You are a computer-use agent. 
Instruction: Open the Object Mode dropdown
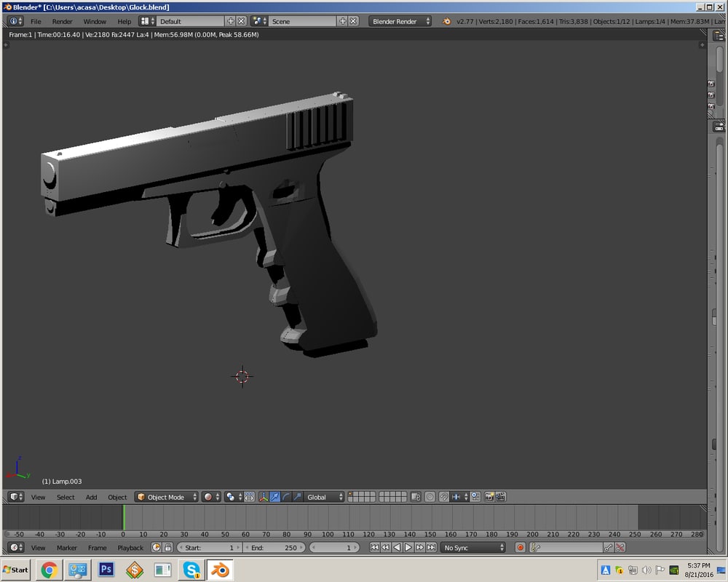pyautogui.click(x=166, y=497)
